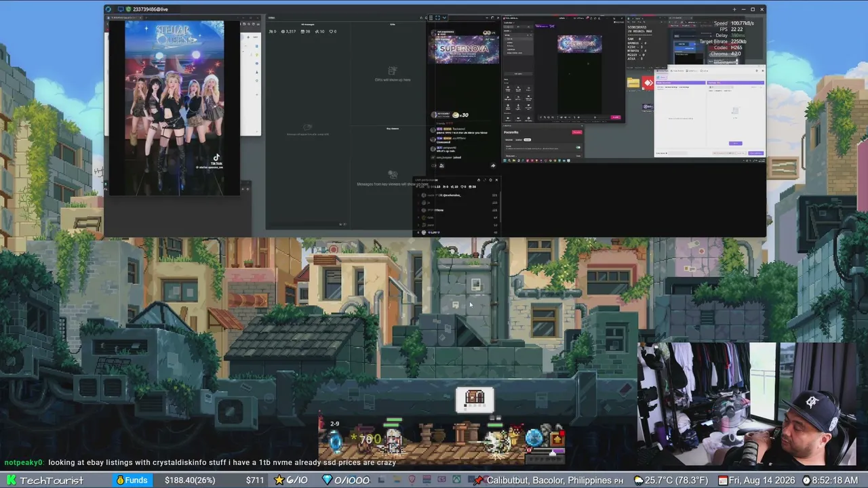Click the heart likes counter in TikTok studio
868x488 pixels.
click(x=332, y=31)
